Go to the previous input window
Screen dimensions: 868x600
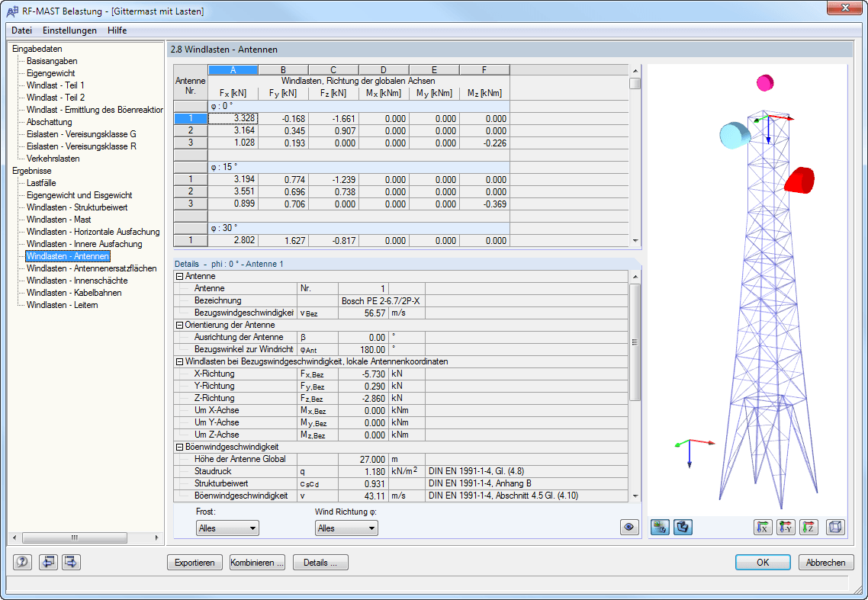tap(48, 563)
